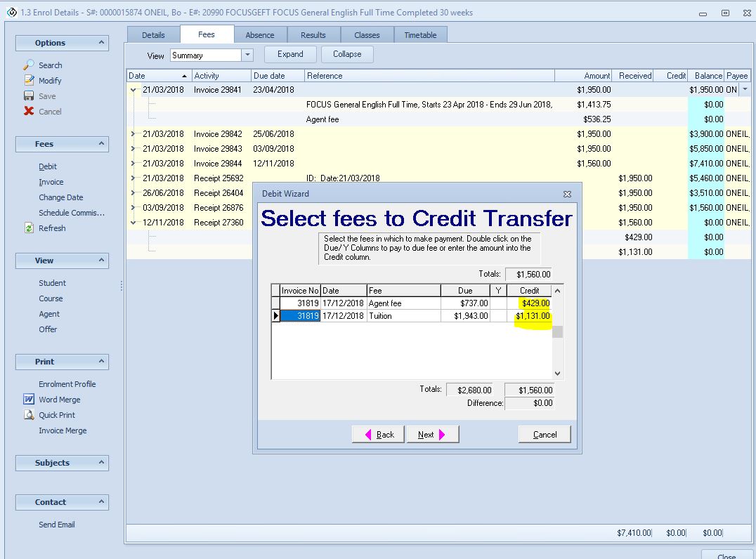This screenshot has height=559, width=756.
Task: Switch to the Absence tab
Action: click(260, 35)
